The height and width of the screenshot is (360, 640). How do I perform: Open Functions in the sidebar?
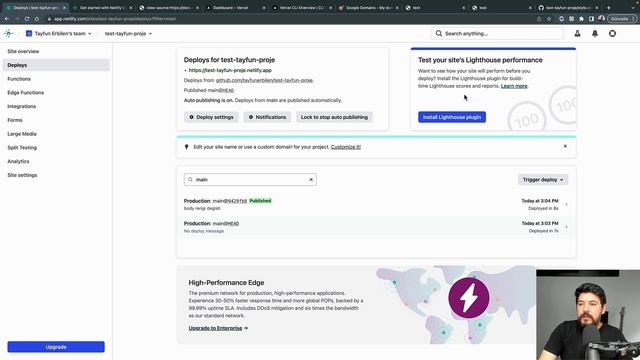tap(19, 79)
